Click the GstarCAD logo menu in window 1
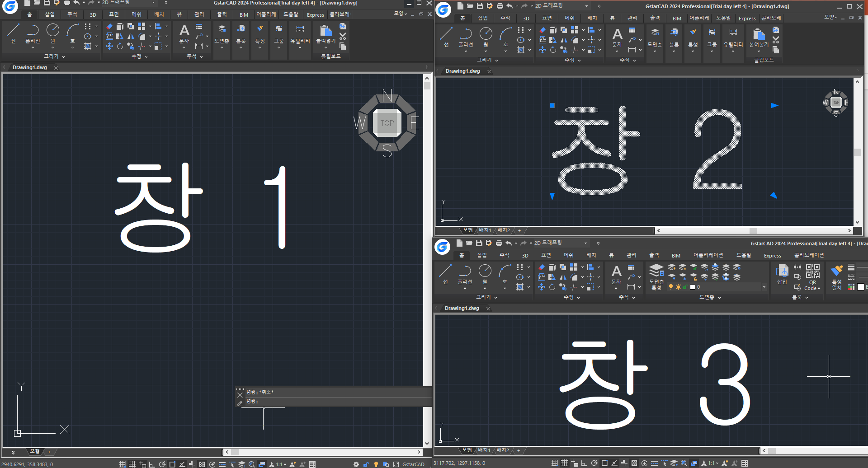The height and width of the screenshot is (468, 868). [x=10, y=6]
